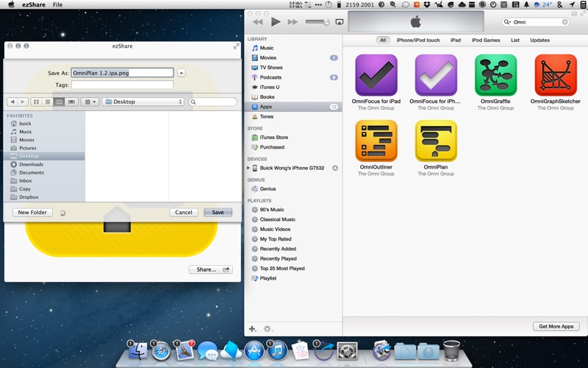588x368 pixels.
Task: Click the add playlist plus button
Action: click(253, 329)
